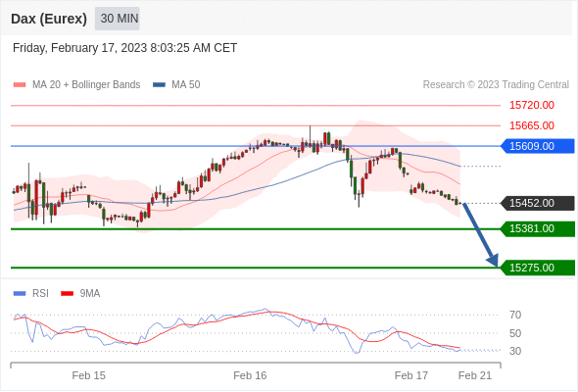578x392 pixels.
Task: Click the 9MA legend label
Action: [x=90, y=294]
